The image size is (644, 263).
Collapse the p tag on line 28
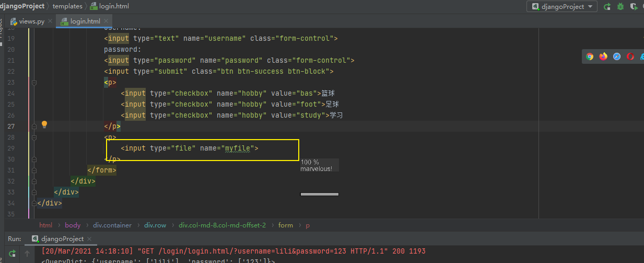[34, 138]
